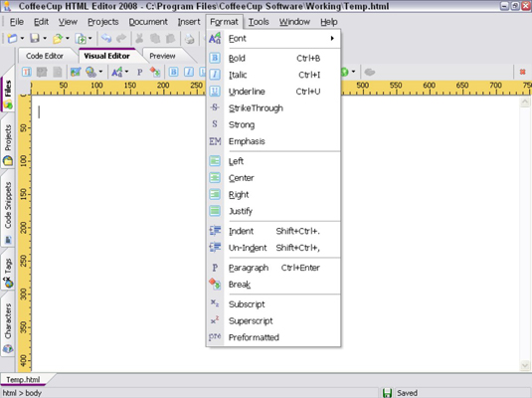Switch to the Code Editor tab
Viewport: 532px width, 398px height.
(x=45, y=56)
